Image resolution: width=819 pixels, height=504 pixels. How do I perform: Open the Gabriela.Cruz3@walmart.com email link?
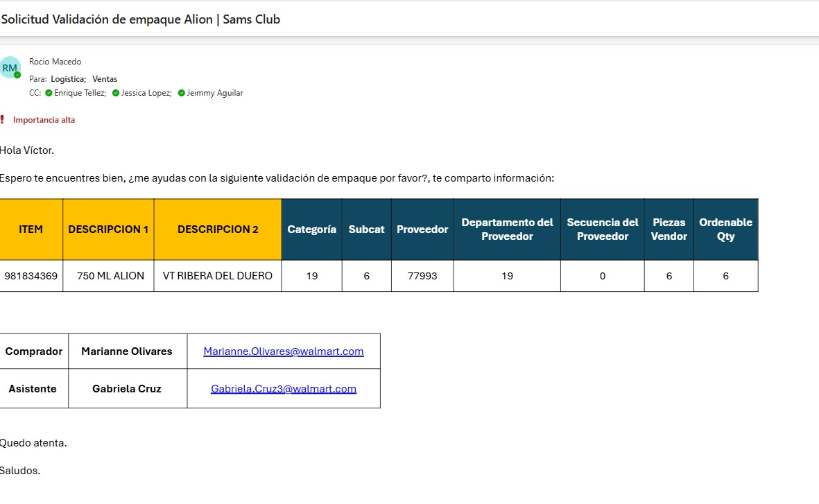coord(283,389)
